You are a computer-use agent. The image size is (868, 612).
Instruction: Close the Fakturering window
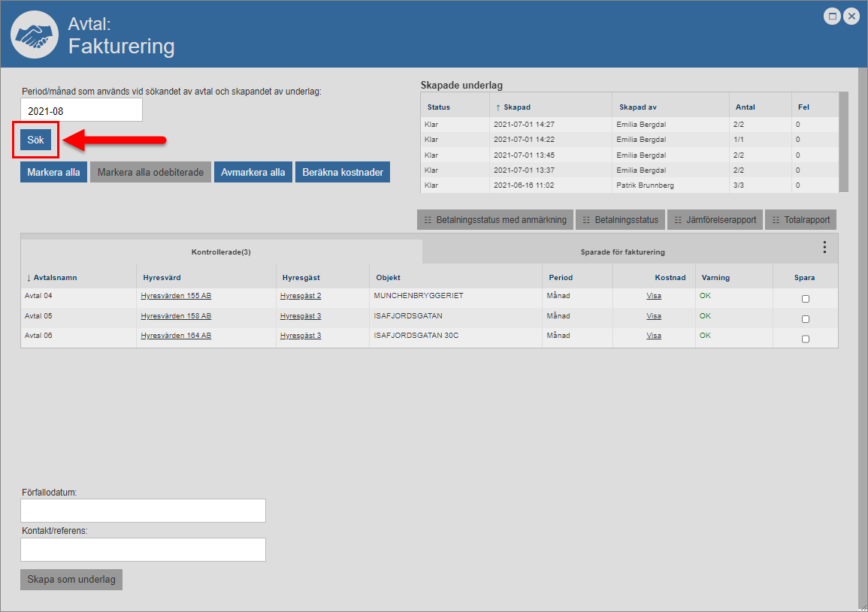click(851, 16)
